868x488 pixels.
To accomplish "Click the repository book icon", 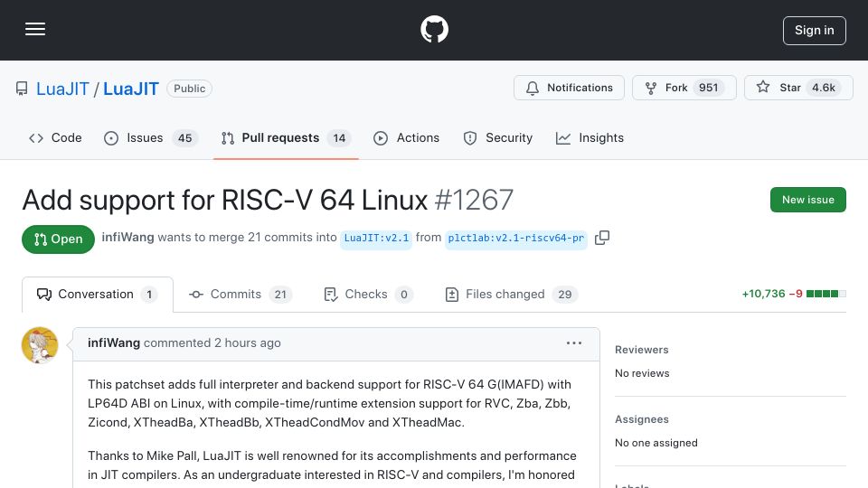I will pyautogui.click(x=22, y=89).
